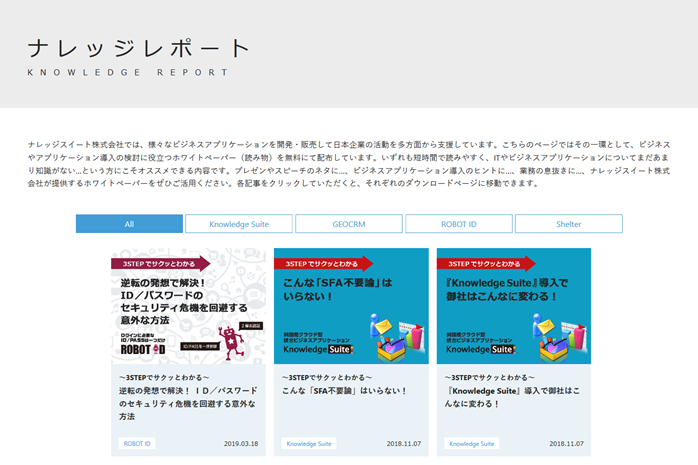Click the '～3STEPでサクッとわかる～' caption under ROBOT ID card

pos(164,377)
